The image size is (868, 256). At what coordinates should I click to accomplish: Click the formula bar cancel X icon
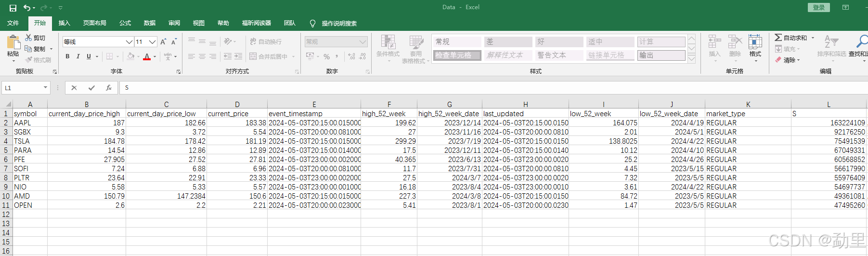[x=74, y=88]
